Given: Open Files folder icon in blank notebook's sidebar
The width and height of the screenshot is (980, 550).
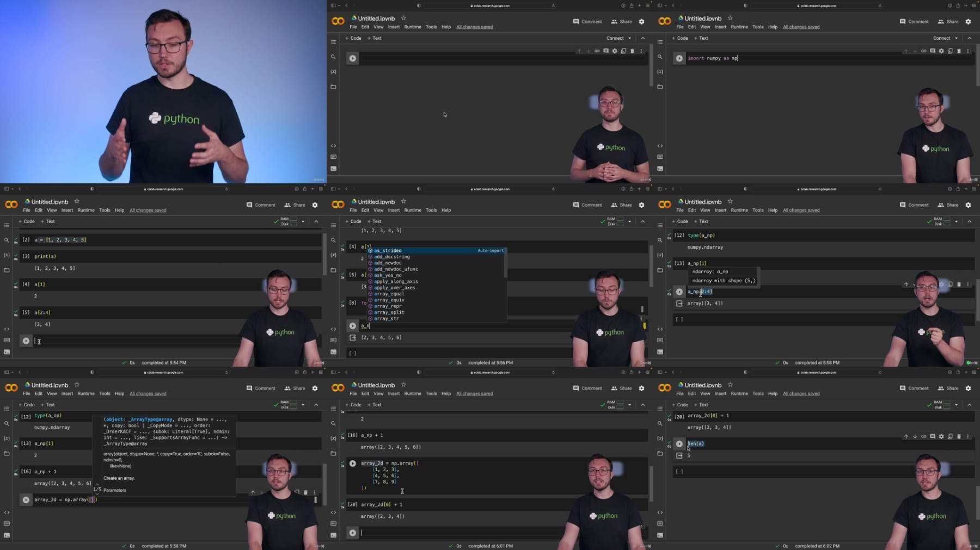Looking at the screenshot, I should coord(333,86).
